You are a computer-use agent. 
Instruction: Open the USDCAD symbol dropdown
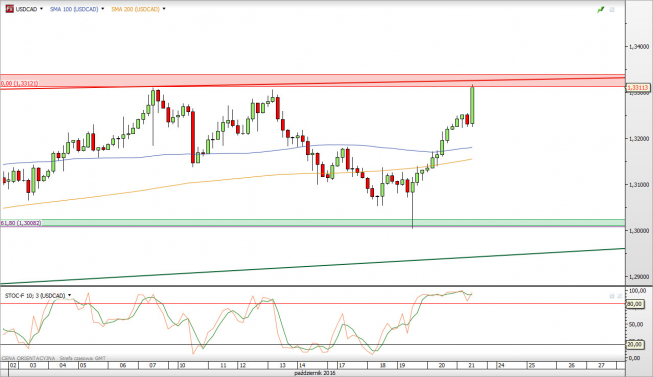pyautogui.click(x=41, y=9)
